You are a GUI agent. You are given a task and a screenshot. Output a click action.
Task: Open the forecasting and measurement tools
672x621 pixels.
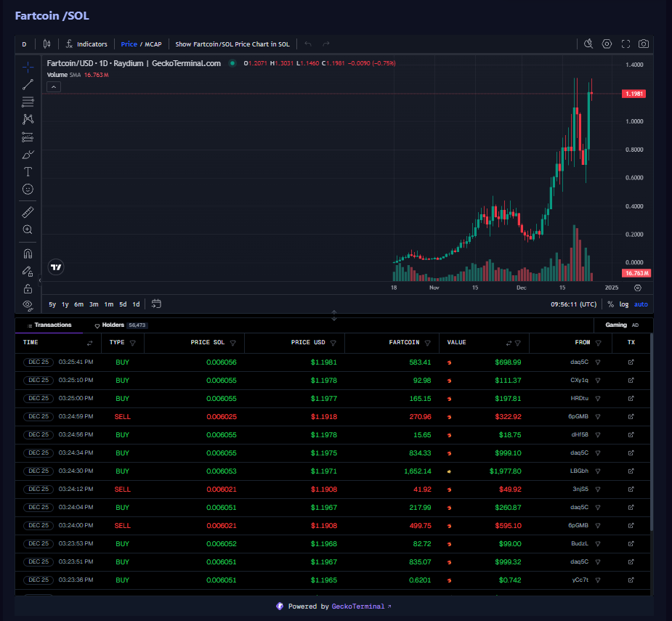(x=28, y=137)
